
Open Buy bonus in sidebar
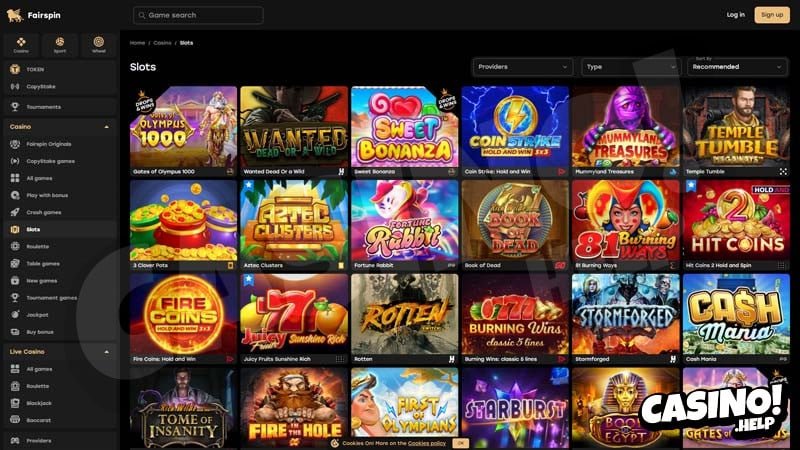(60, 332)
